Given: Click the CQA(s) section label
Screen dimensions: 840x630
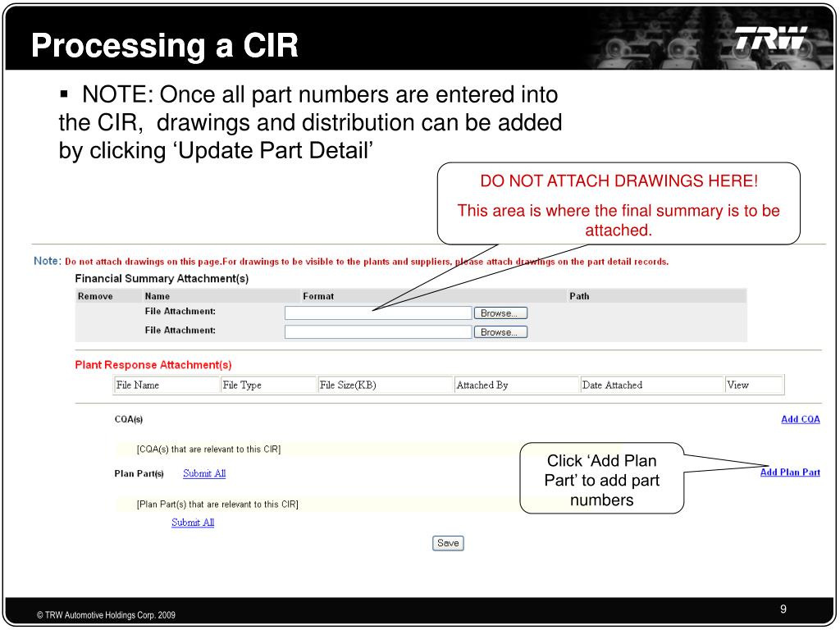Looking at the screenshot, I should pyautogui.click(x=129, y=419).
